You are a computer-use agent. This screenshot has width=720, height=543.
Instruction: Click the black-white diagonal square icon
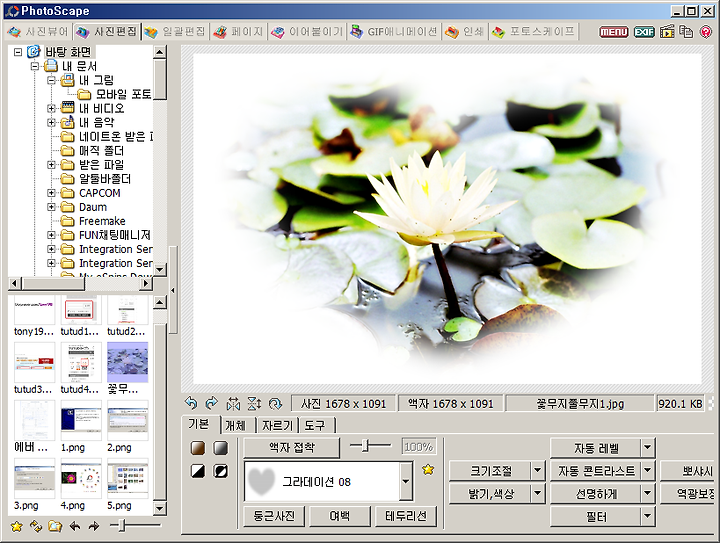click(198, 471)
